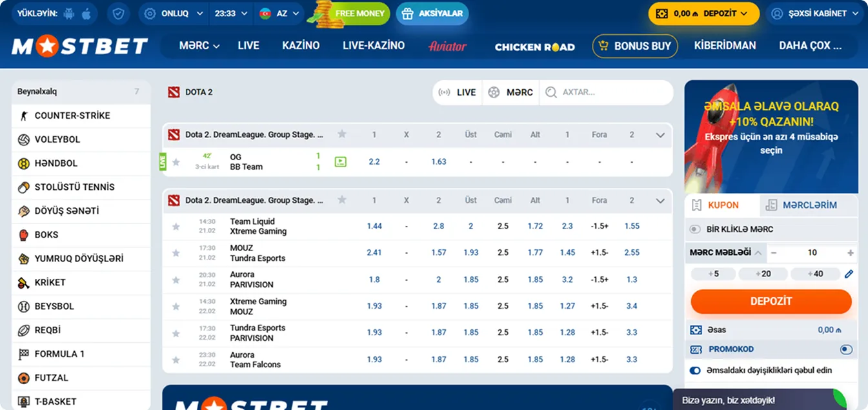The height and width of the screenshot is (410, 868).
Task: Open the AZ language dropdown
Action: [x=279, y=14]
